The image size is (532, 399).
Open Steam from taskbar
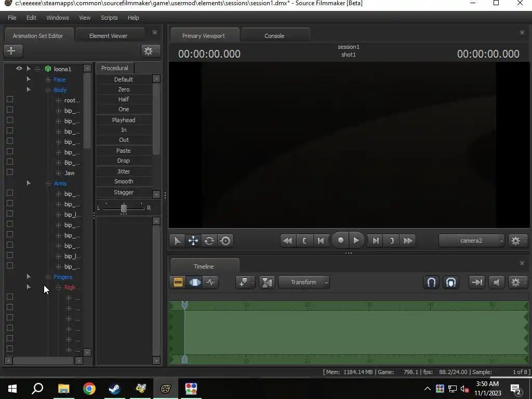click(115, 388)
